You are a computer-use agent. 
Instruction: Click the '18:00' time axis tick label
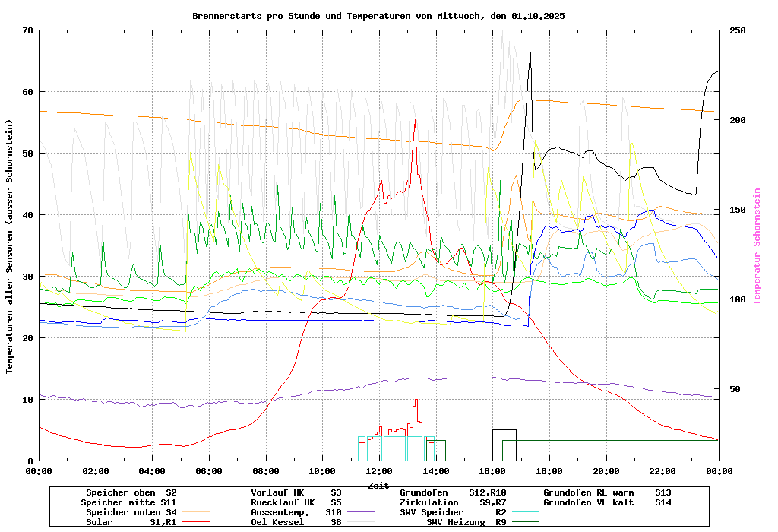(549, 471)
